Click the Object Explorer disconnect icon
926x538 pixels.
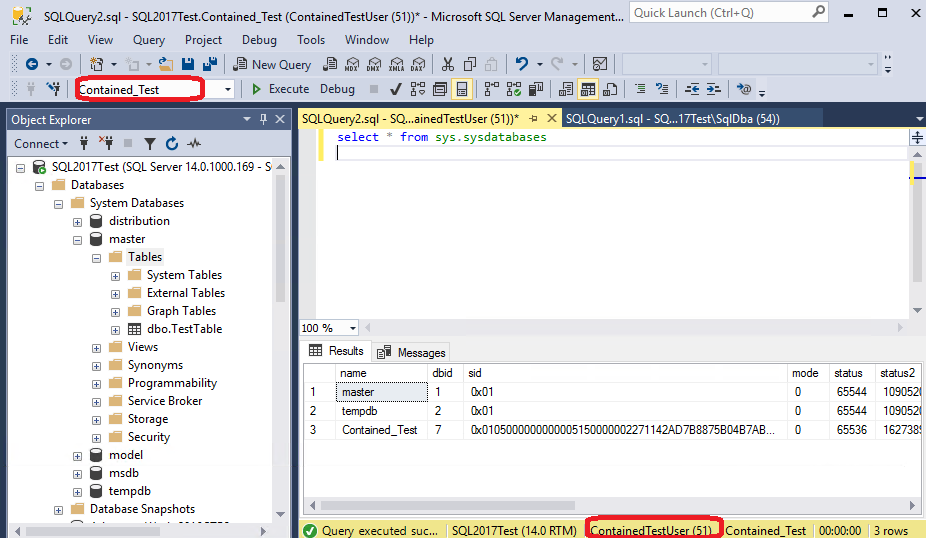[x=106, y=143]
